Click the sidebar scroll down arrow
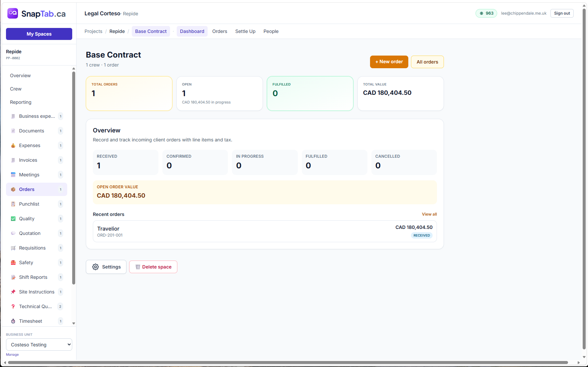This screenshot has width=588, height=367. 74,323
